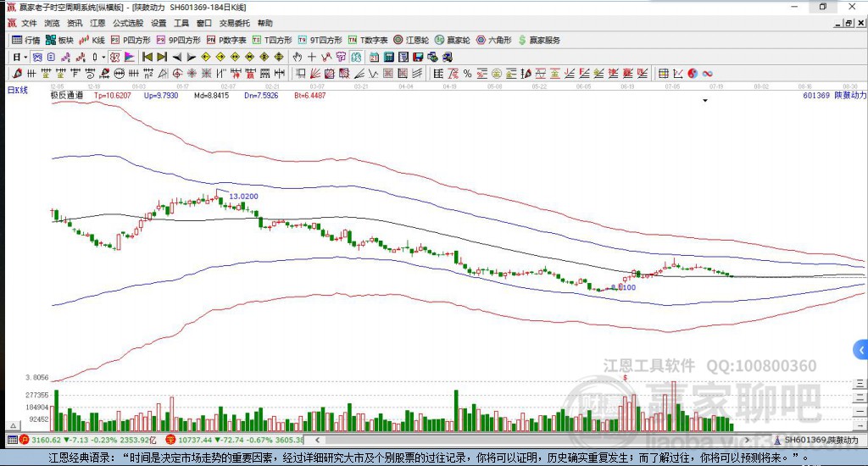The image size is (868, 466).
Task: Select the hand pan tool
Action: [x=298, y=57]
